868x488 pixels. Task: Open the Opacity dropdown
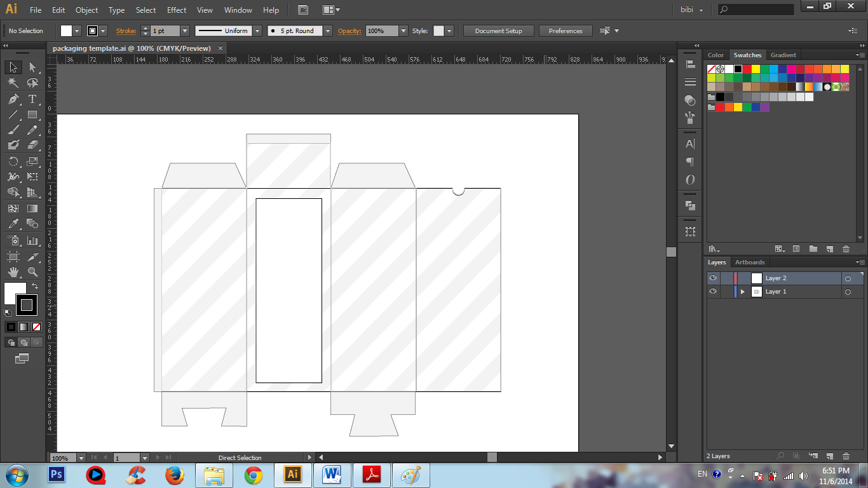403,31
